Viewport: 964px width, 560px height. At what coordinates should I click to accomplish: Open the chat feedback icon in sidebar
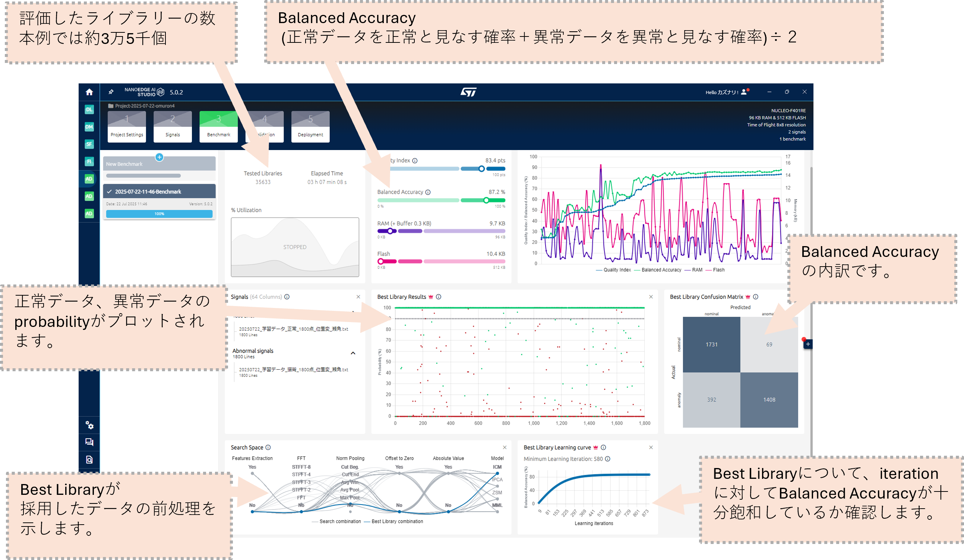(x=89, y=442)
